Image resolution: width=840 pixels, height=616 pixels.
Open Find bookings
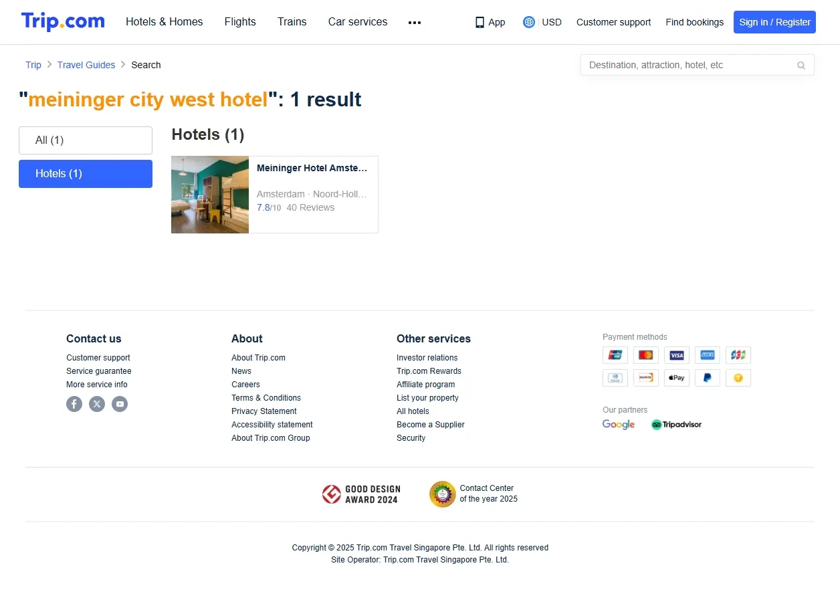(x=694, y=22)
